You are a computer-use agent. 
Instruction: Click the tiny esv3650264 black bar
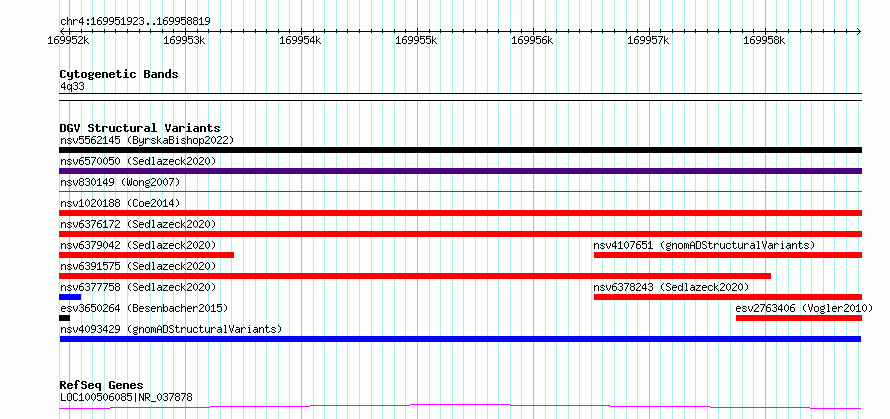(x=65, y=318)
